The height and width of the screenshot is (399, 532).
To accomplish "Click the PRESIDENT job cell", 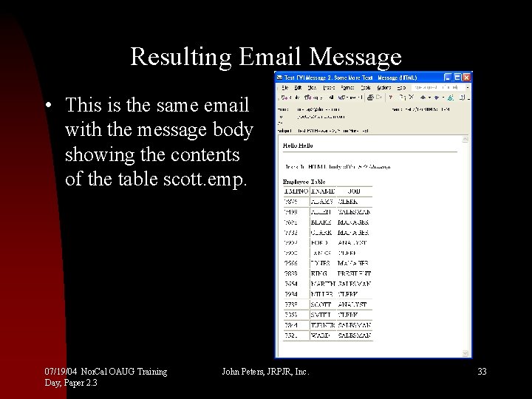I will pyautogui.click(x=354, y=273).
